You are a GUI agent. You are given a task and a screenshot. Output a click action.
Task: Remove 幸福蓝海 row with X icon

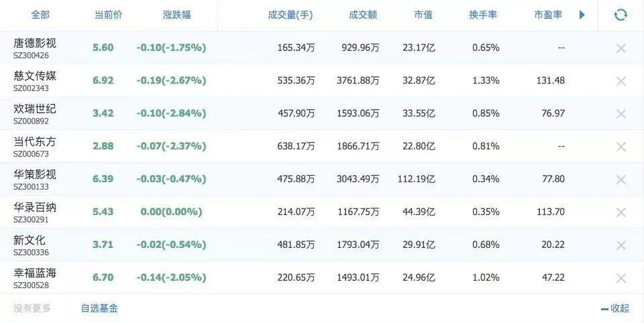(621, 277)
